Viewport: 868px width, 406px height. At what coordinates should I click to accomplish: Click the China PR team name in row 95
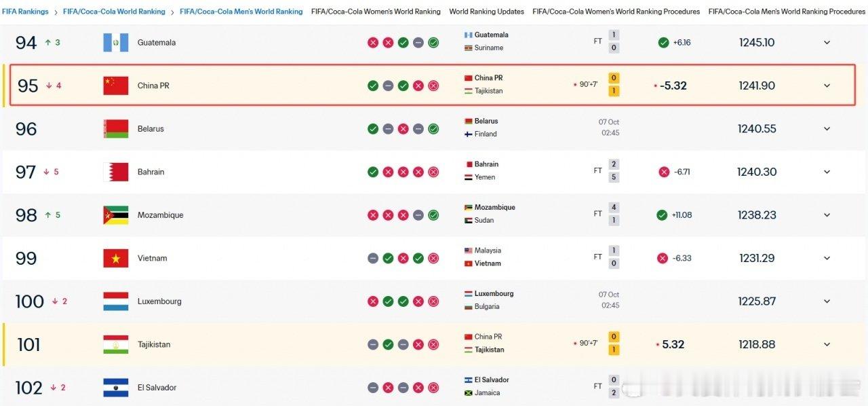pos(153,86)
